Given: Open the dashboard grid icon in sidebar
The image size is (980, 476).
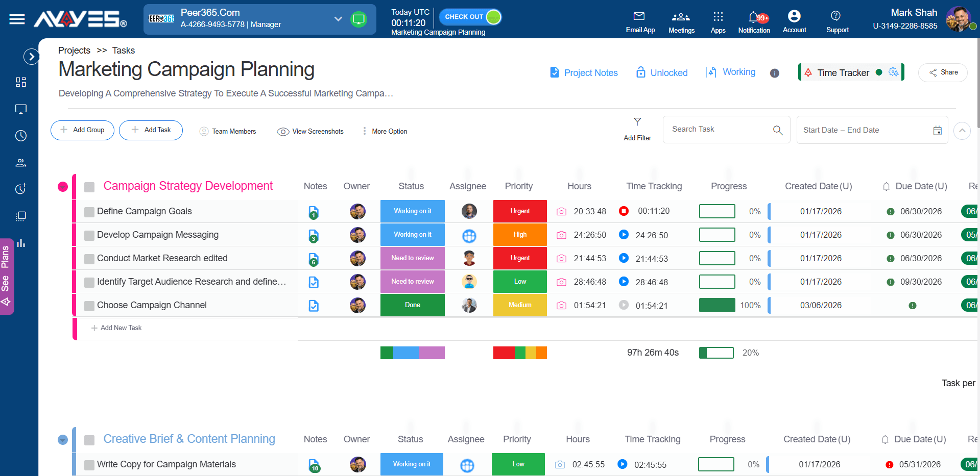Looking at the screenshot, I should click(x=21, y=82).
